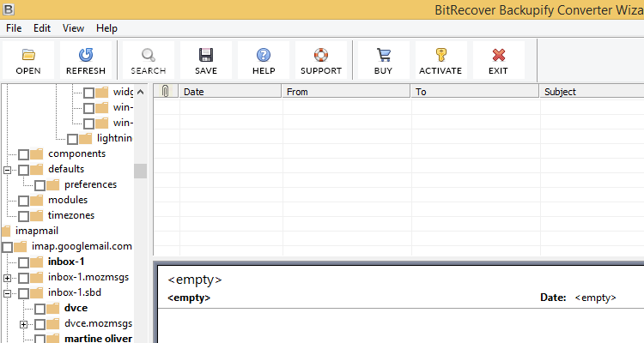Select the imap.googlemail.com tree item
This screenshot has height=343, width=644.
tap(82, 246)
